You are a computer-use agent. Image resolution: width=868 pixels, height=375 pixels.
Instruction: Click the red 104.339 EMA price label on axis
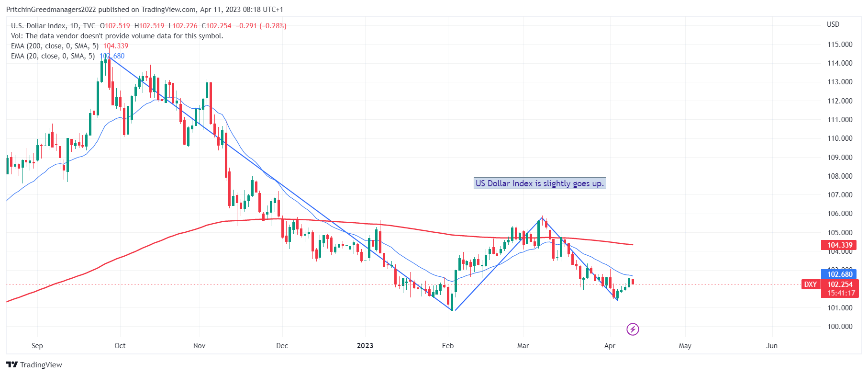[x=840, y=245]
